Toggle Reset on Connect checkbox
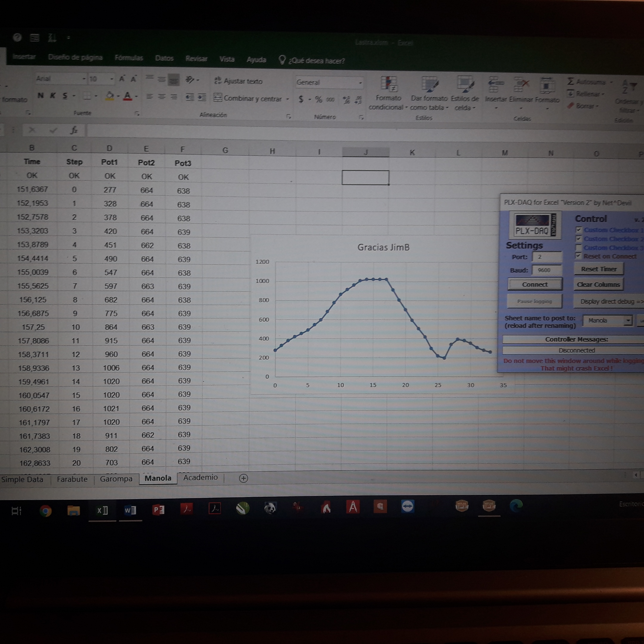The image size is (644, 644). [578, 256]
